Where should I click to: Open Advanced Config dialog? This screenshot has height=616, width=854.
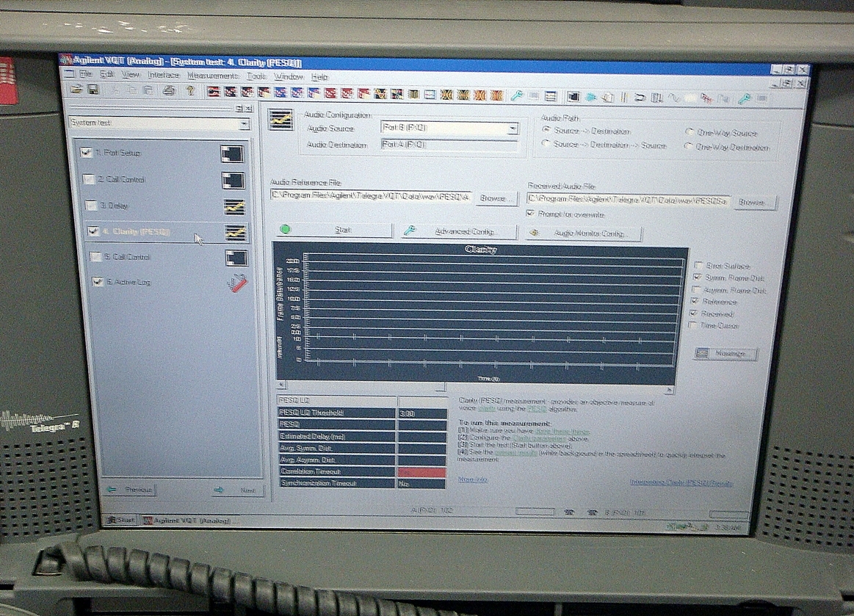(459, 231)
